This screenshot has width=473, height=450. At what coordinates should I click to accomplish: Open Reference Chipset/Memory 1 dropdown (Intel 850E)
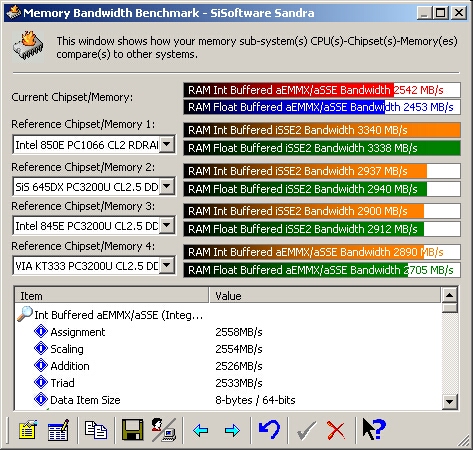(x=167, y=144)
